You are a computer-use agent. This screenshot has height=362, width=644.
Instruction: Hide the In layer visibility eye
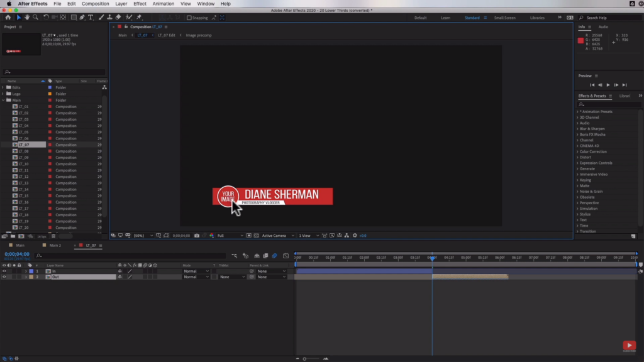click(x=4, y=271)
